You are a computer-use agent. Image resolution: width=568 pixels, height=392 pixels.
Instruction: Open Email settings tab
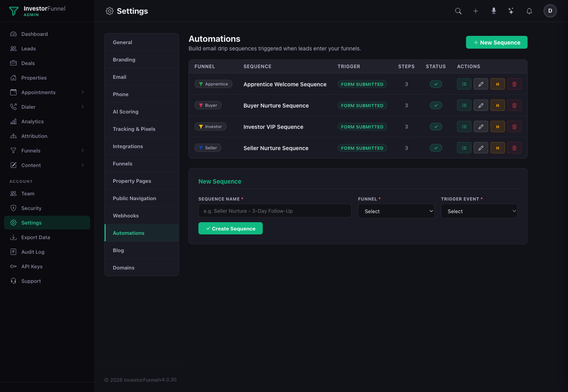coord(142,77)
